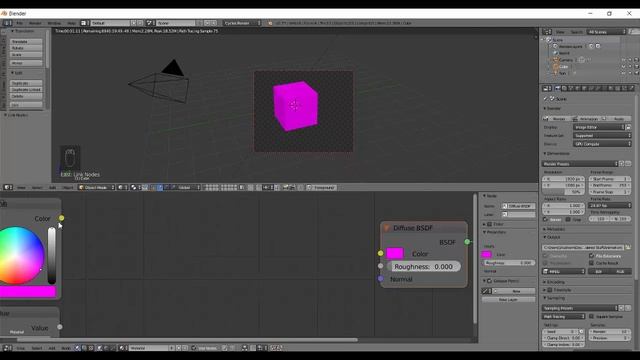
Task: Click the Node Editor type icon
Action: click(x=7, y=348)
